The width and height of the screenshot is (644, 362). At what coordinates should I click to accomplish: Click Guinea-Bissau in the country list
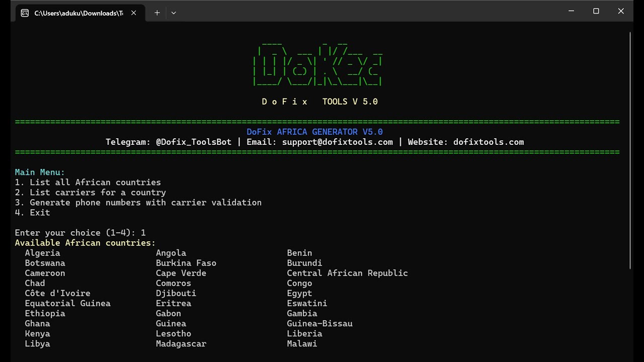tap(319, 323)
